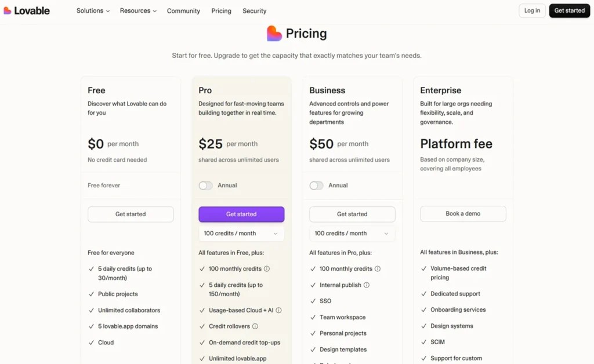Image resolution: width=594 pixels, height=364 pixels.
Task: Open Pro's 100 credits / month selector
Action: point(241,233)
